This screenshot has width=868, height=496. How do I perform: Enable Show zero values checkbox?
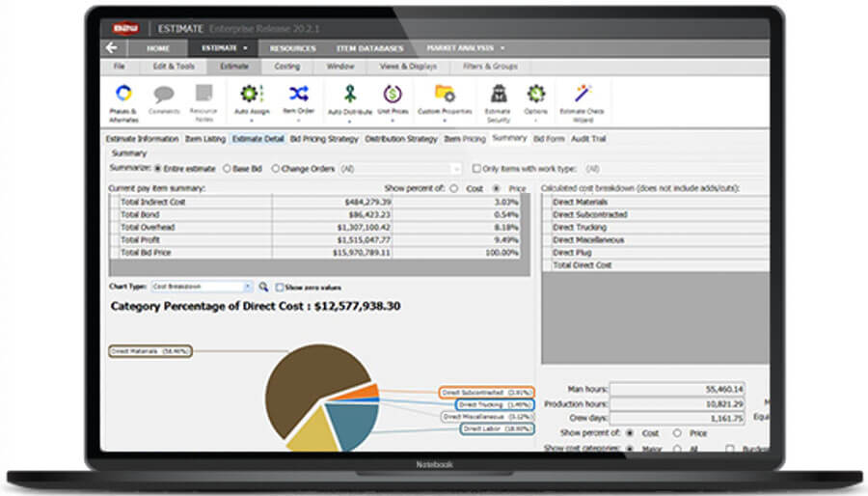[280, 287]
